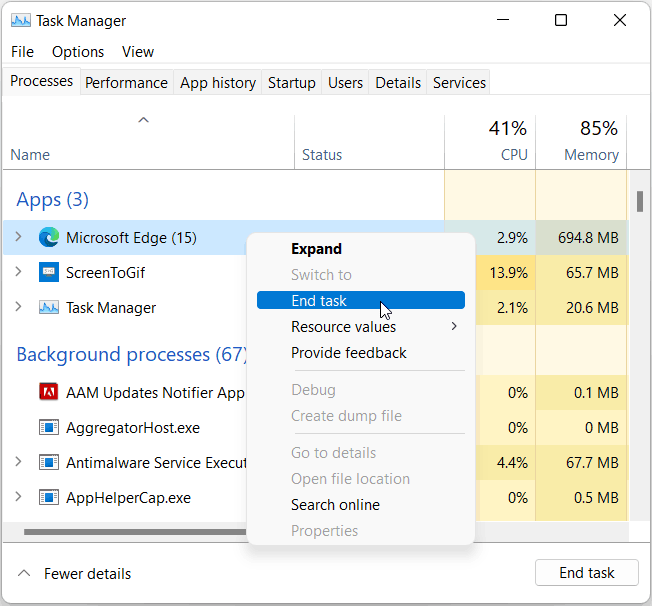Click the 694.8 MB memory value
This screenshot has width=652, height=606.
tap(588, 237)
